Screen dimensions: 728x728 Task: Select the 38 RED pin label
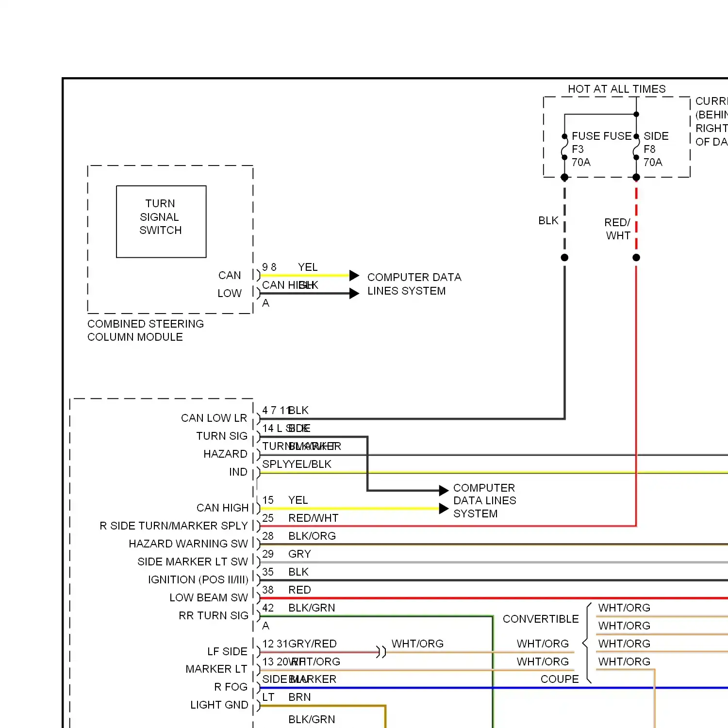[x=286, y=590]
